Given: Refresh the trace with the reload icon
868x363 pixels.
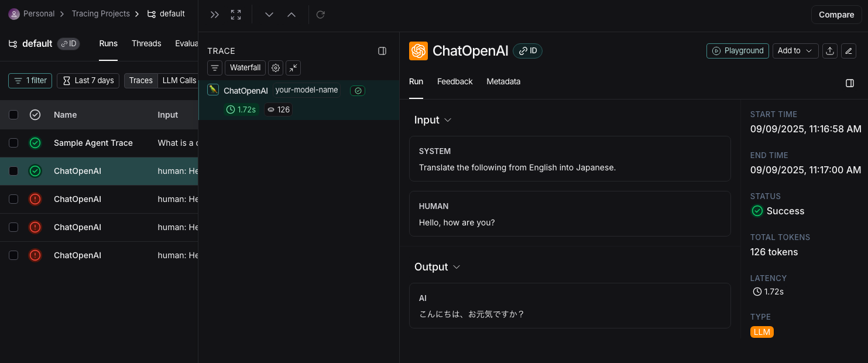Looking at the screenshot, I should pyautogui.click(x=320, y=14).
